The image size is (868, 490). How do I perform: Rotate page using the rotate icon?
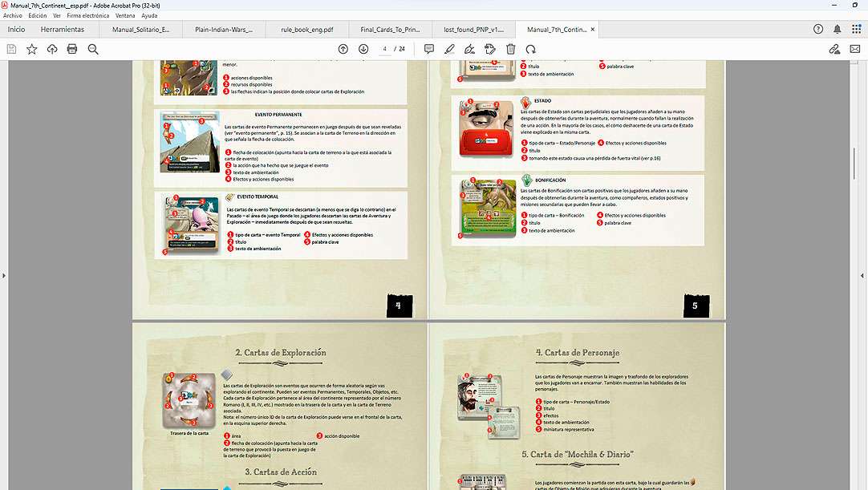tap(530, 49)
